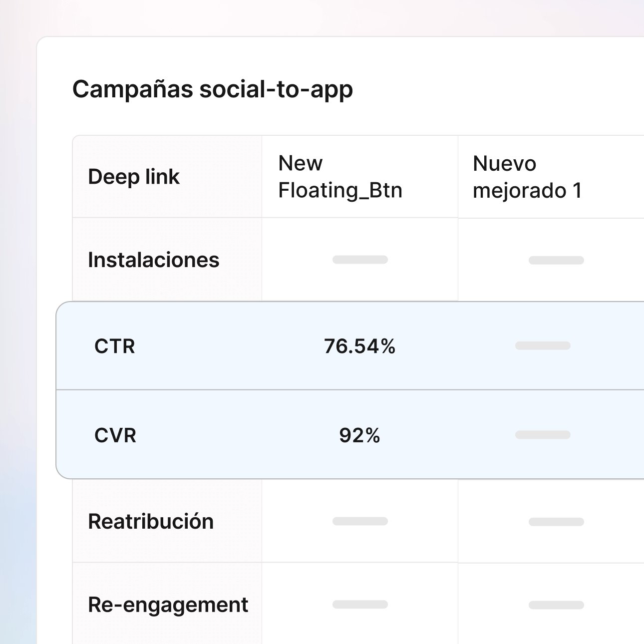Click the Campañas social-to-app title

(x=213, y=90)
